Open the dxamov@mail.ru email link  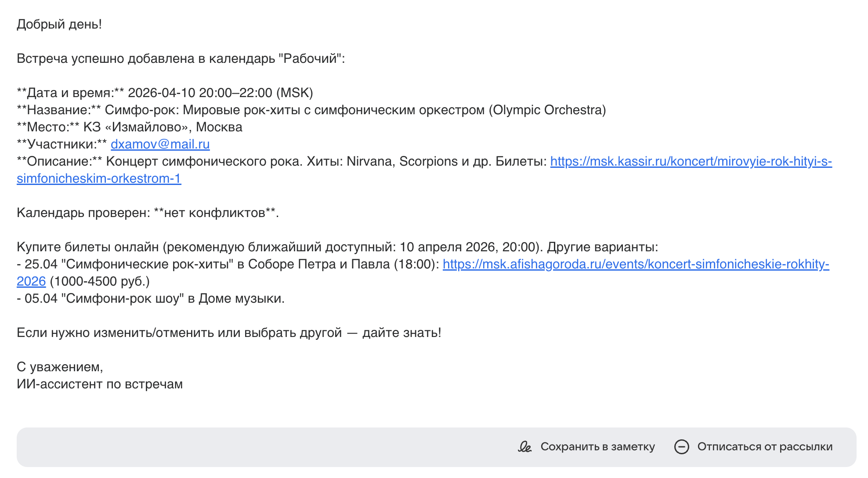click(x=160, y=144)
